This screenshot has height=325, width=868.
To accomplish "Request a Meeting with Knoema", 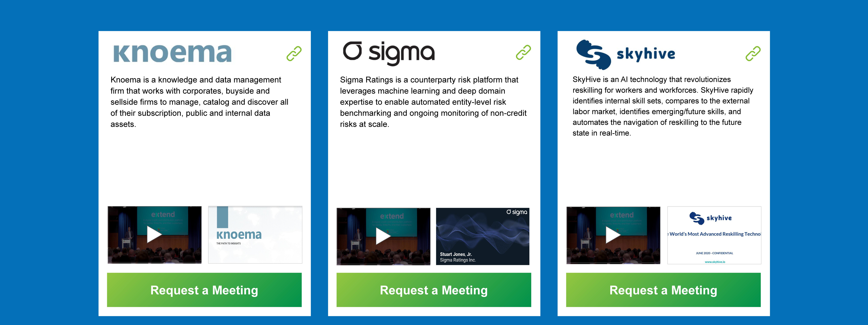I will [204, 290].
